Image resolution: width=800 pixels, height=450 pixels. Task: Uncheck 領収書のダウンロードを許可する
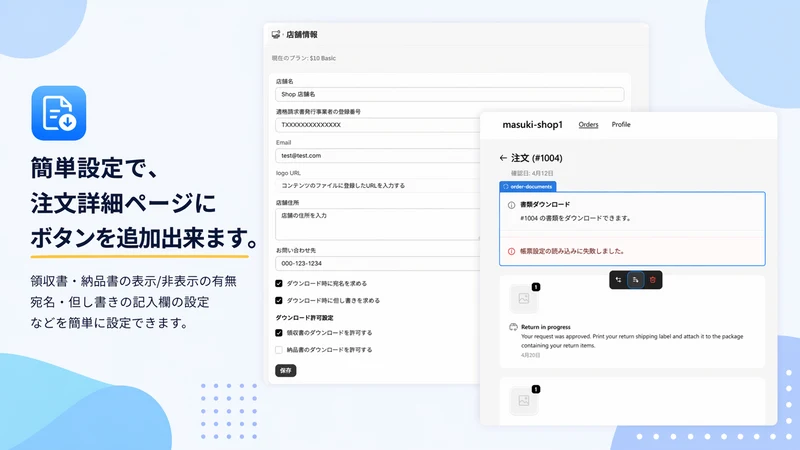coord(279,333)
